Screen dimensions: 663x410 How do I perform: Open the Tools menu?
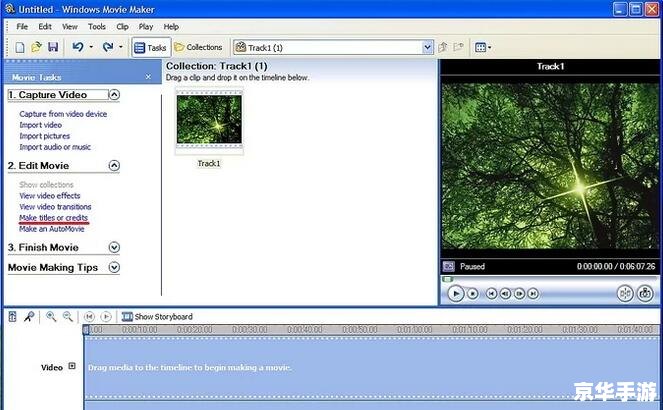97,27
